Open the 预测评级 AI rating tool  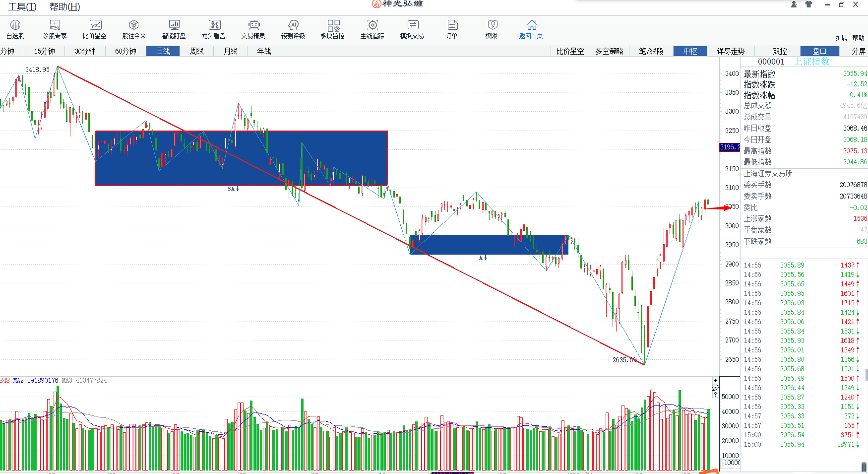pyautogui.click(x=293, y=29)
